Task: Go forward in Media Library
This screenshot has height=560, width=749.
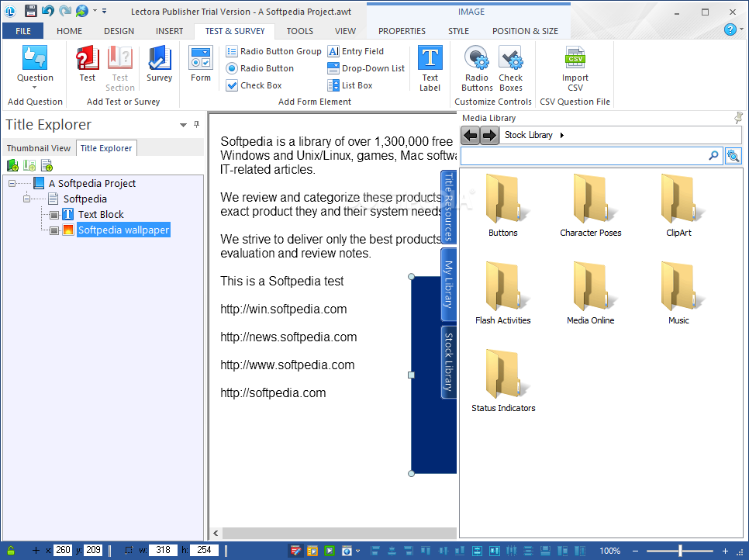Action: coord(489,136)
